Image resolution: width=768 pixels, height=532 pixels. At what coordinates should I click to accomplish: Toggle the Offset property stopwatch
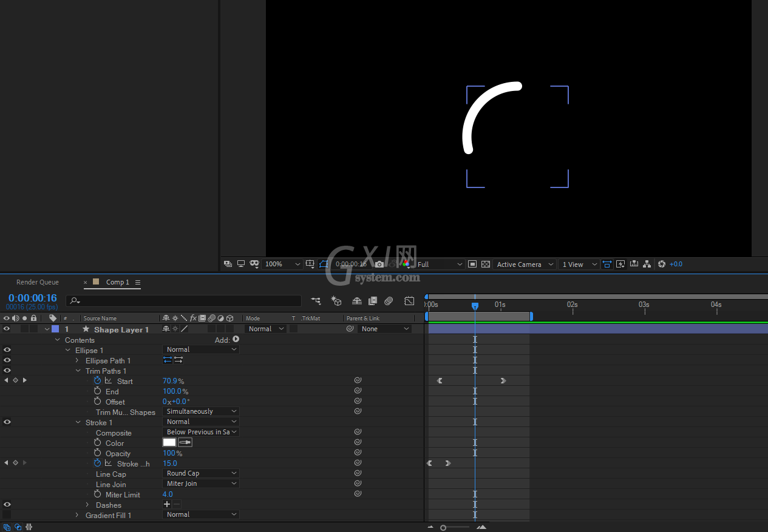(97, 402)
